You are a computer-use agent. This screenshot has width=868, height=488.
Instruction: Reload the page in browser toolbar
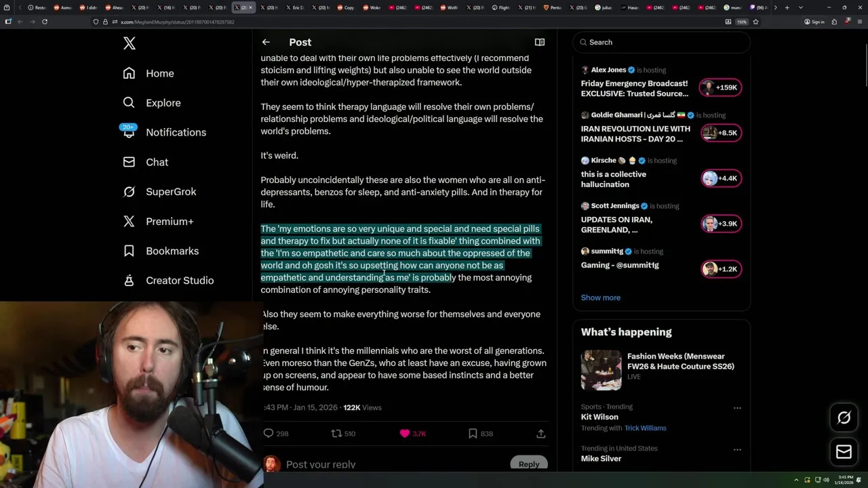pos(45,22)
